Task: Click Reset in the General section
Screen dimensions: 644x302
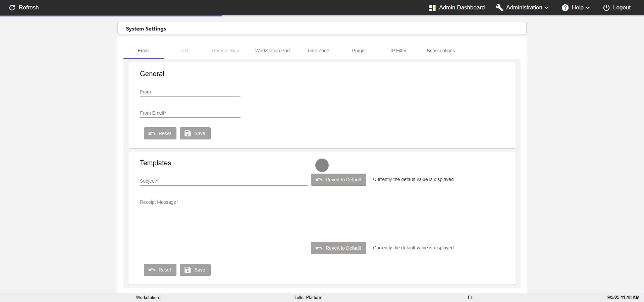Action: point(160,133)
